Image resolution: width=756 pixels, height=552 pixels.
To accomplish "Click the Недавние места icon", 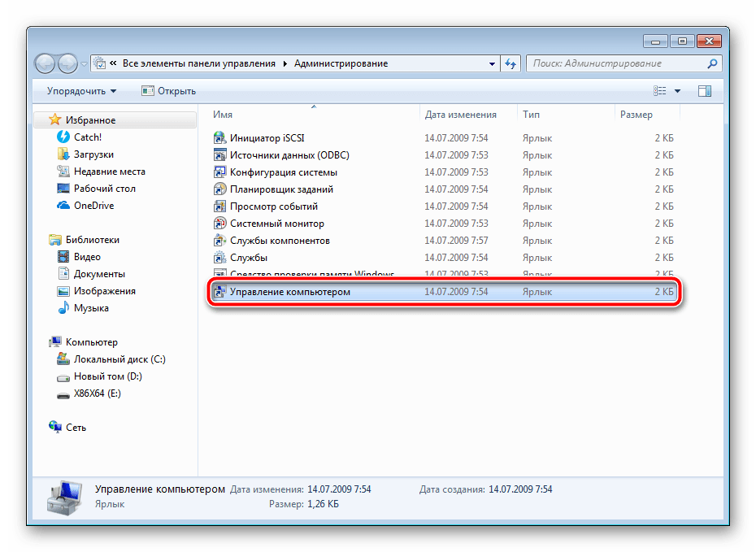I will pos(63,172).
